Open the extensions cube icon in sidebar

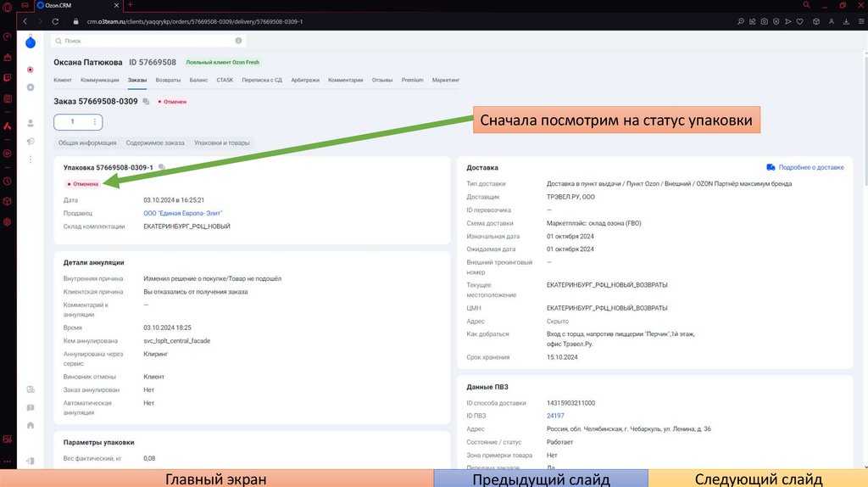point(7,201)
